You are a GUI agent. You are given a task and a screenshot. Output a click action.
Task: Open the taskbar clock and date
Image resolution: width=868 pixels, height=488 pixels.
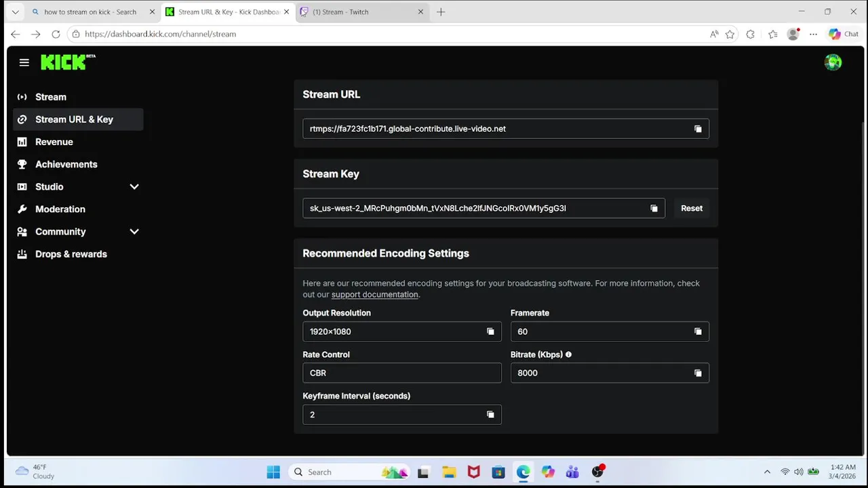tap(843, 472)
